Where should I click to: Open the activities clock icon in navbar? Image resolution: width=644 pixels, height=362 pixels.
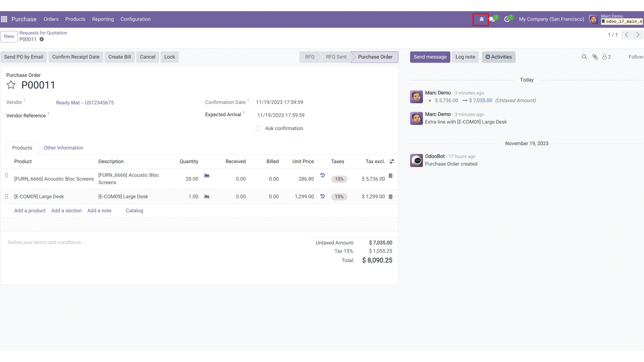coord(507,19)
